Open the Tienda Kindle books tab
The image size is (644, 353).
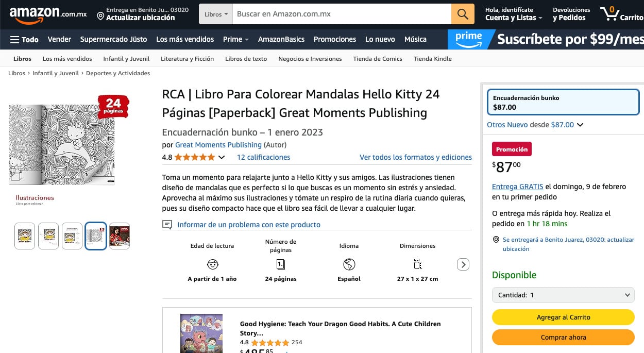pyautogui.click(x=432, y=59)
